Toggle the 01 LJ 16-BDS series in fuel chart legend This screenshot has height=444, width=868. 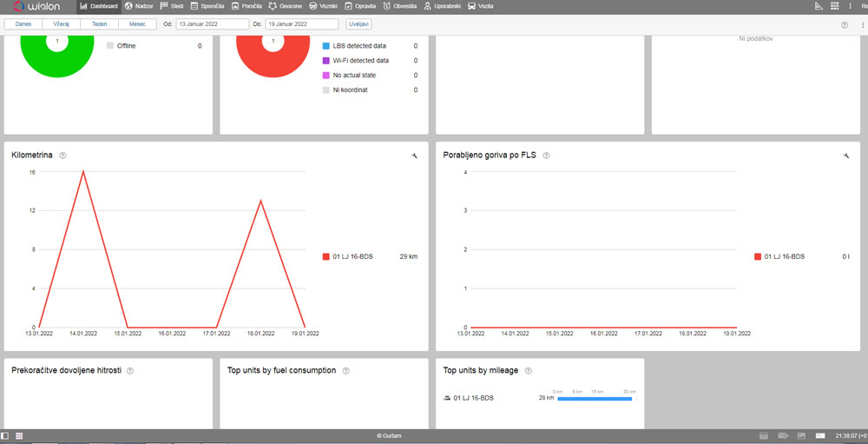[779, 256]
